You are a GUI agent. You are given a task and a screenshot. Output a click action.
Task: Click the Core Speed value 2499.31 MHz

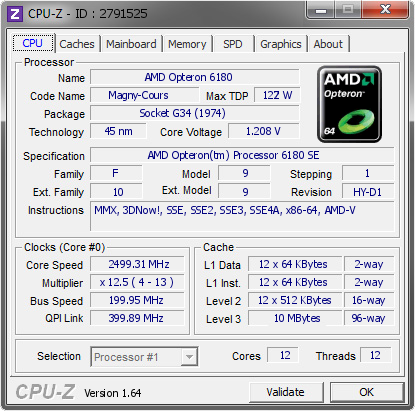[137, 264]
